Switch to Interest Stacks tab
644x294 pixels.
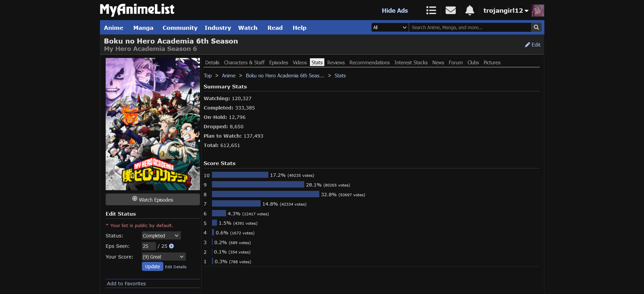(411, 63)
